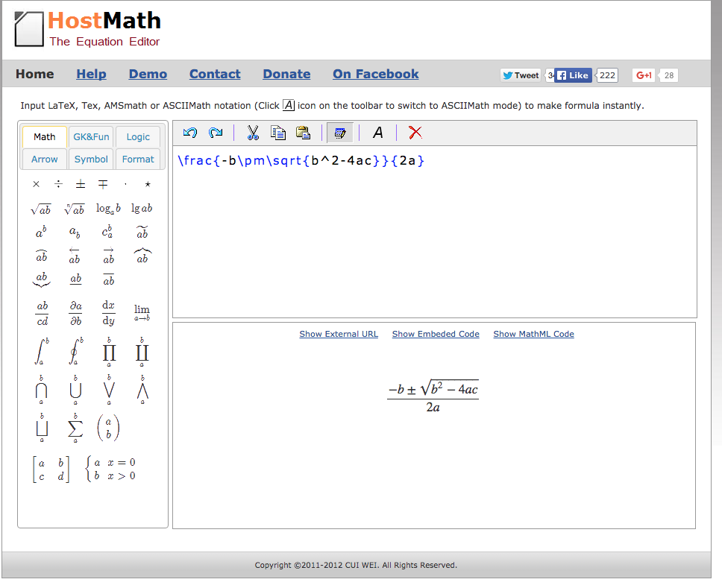Insert the square root symbol template

tap(40, 209)
